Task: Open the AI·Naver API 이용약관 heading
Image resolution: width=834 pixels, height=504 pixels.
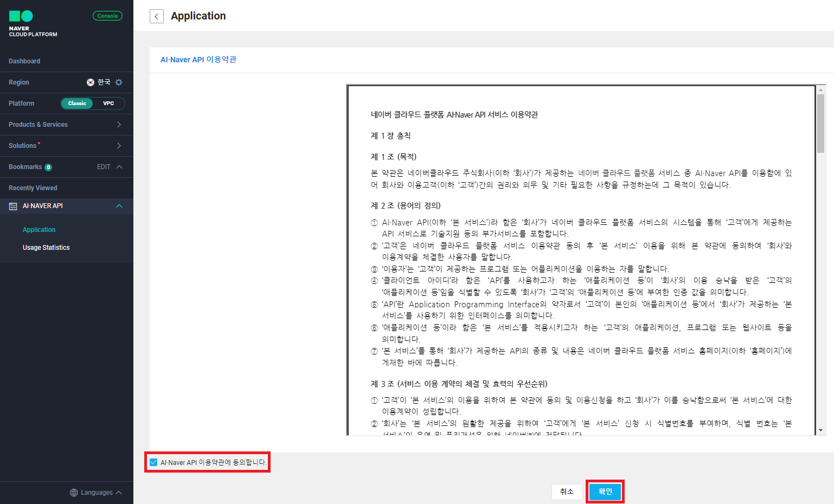Action: coord(198,60)
